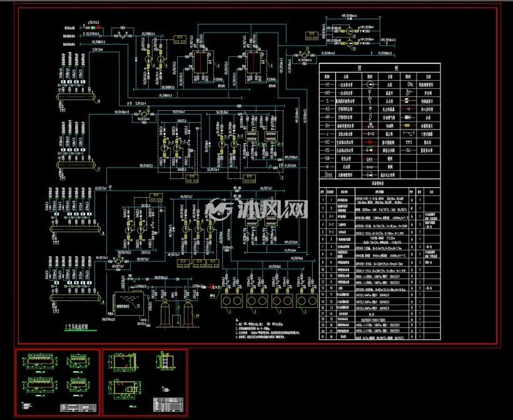Viewport: 513px width, 420px height.
Task: Click the solenoid valve symbol in legend
Action: coord(370,126)
